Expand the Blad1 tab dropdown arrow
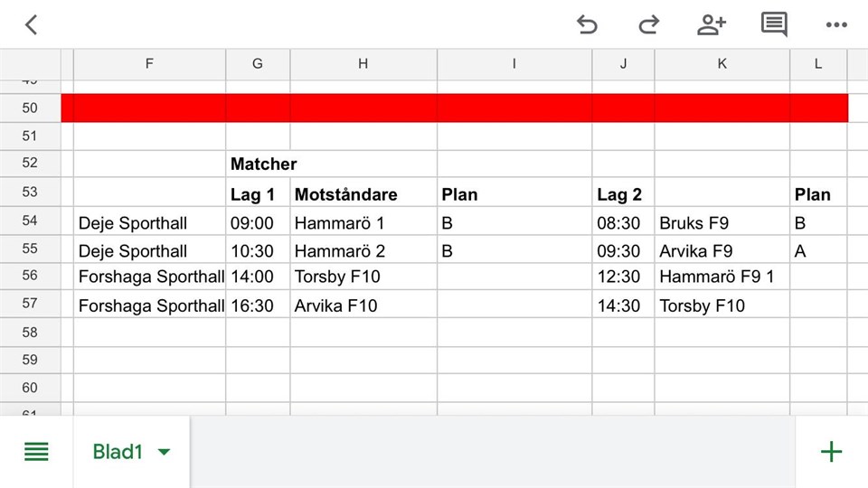The image size is (868, 488). (x=164, y=452)
